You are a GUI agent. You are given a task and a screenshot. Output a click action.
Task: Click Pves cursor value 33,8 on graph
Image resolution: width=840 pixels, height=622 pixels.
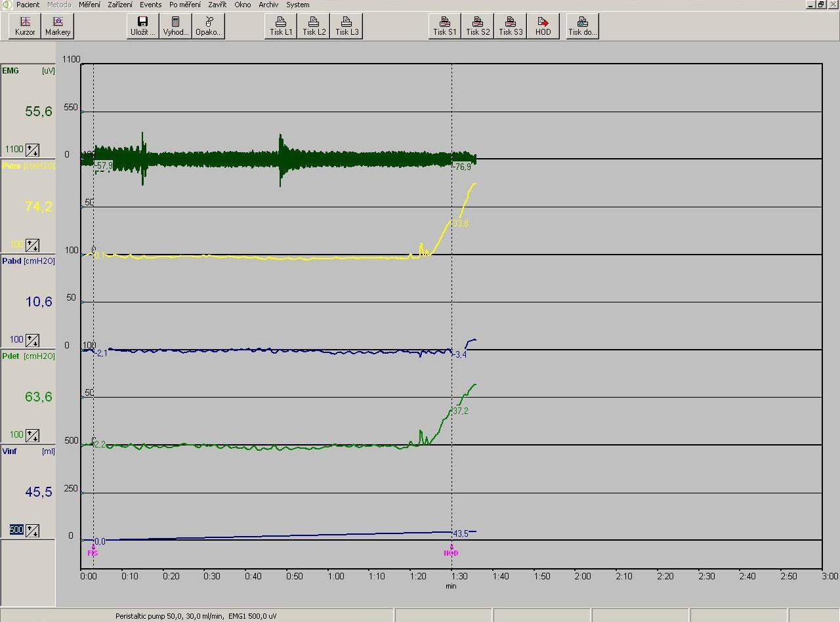point(461,224)
